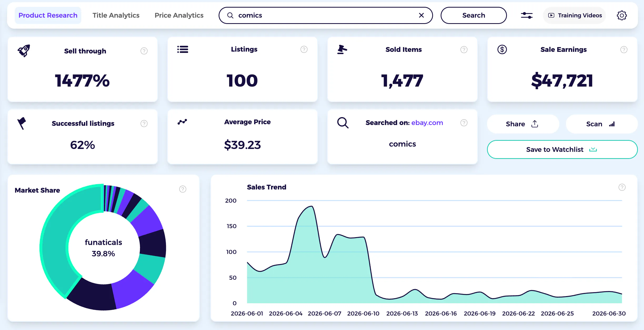Show help for Searched on
This screenshot has width=644, height=330.
coord(464,123)
